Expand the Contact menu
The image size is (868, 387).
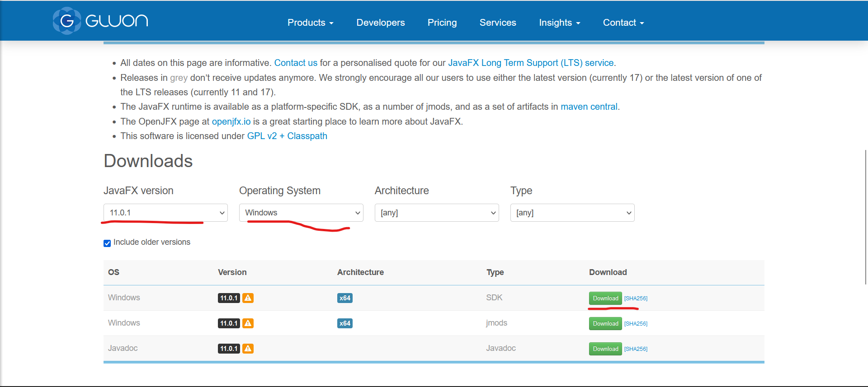coord(623,23)
